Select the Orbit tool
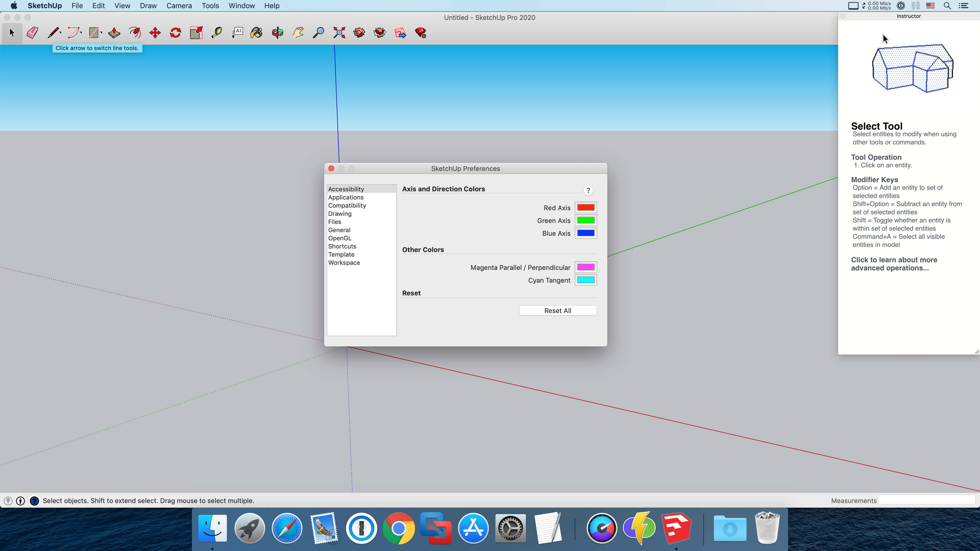 point(277,33)
